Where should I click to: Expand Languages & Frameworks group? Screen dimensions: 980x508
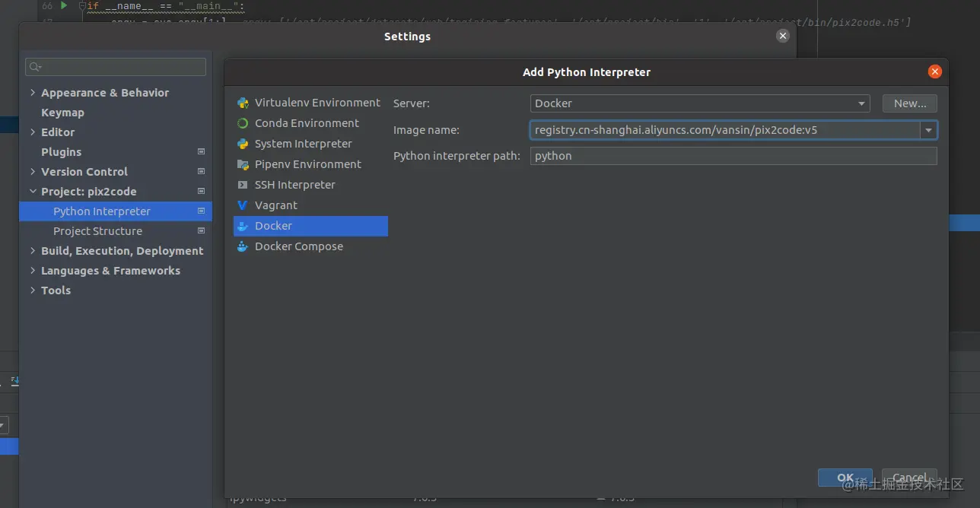coord(33,271)
